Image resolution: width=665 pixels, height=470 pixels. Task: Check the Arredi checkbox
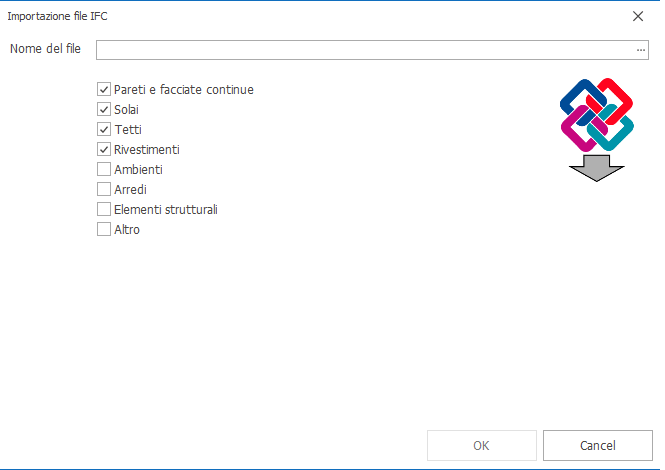click(104, 190)
